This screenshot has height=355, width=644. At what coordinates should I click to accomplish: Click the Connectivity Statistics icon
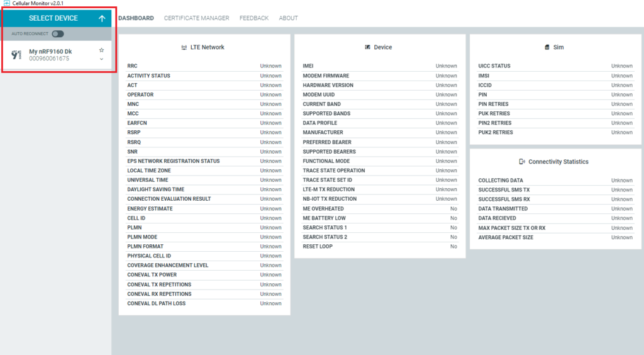[521, 162]
